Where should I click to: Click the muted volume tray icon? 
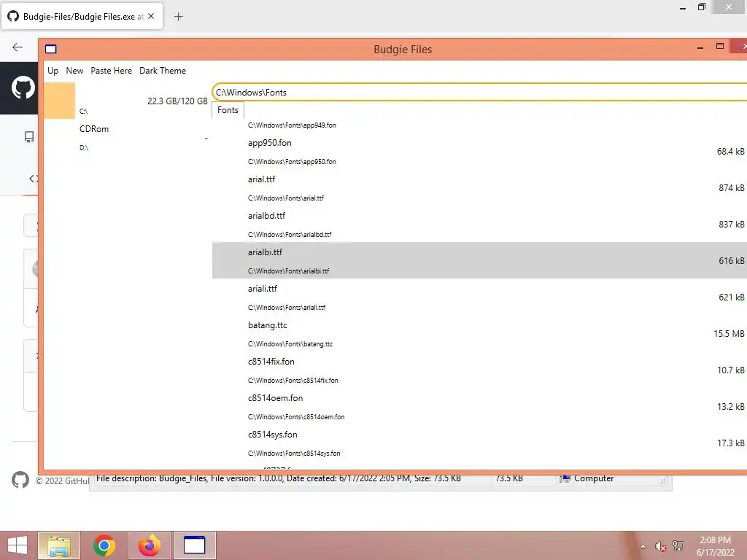[660, 546]
